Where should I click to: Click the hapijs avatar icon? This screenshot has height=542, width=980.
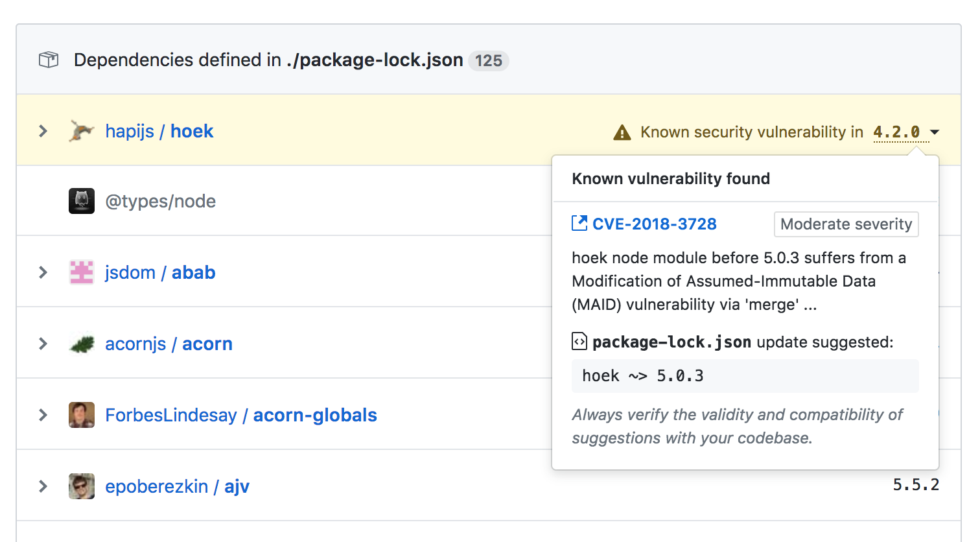(82, 131)
